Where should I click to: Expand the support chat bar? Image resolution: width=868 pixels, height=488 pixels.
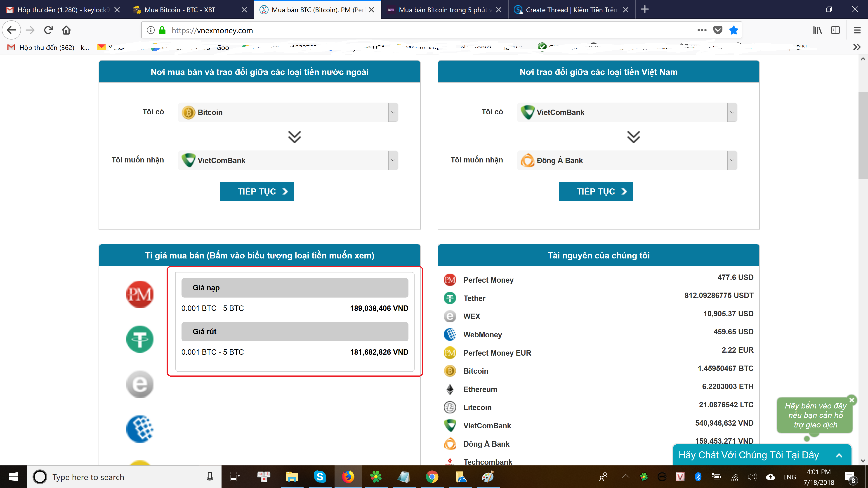coord(839,455)
